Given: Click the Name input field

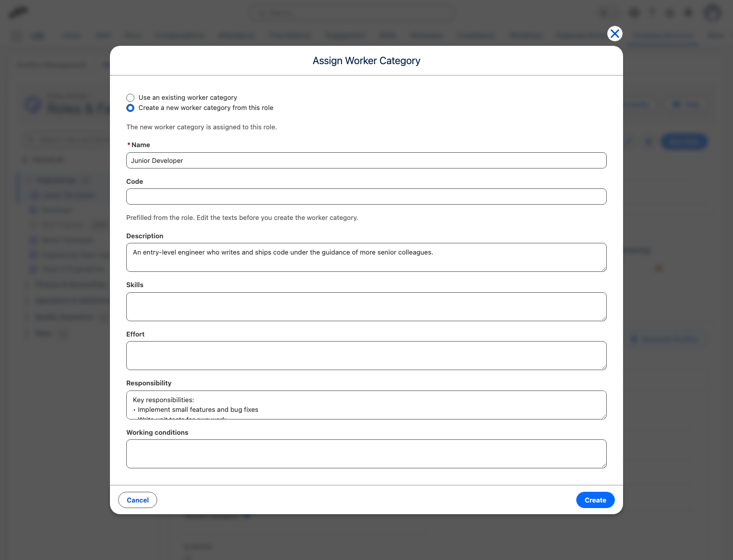Looking at the screenshot, I should pos(366,160).
